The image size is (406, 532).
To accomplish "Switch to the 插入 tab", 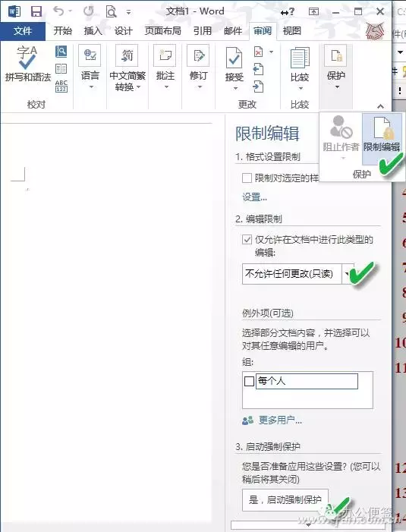I will (93, 31).
